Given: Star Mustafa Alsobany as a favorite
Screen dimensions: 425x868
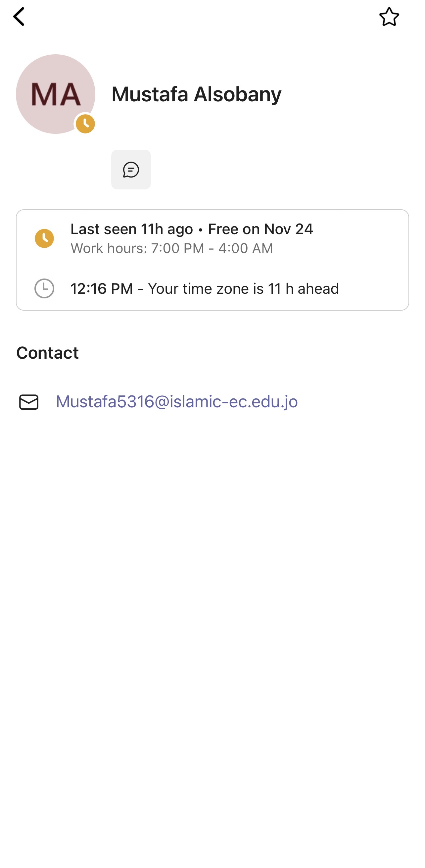Looking at the screenshot, I should click(x=389, y=17).
